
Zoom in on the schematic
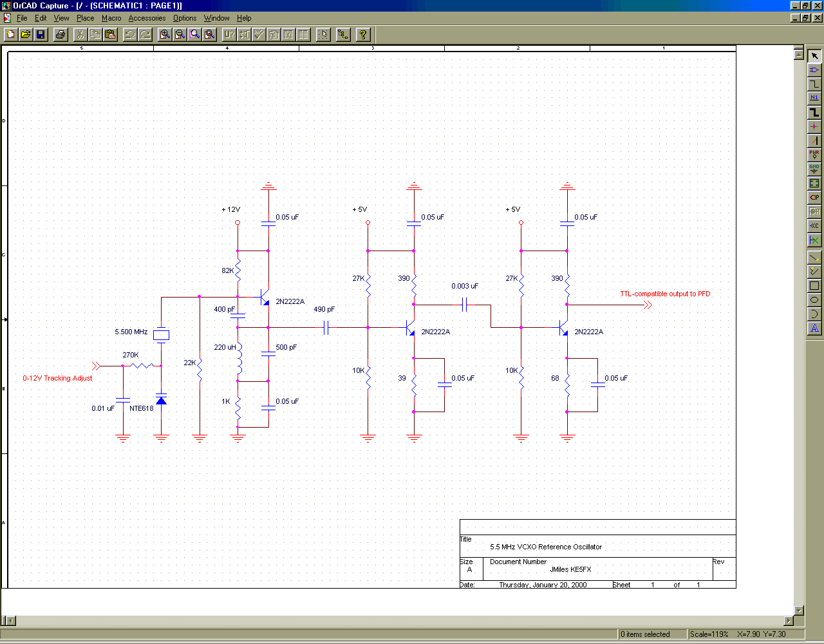coord(165,34)
